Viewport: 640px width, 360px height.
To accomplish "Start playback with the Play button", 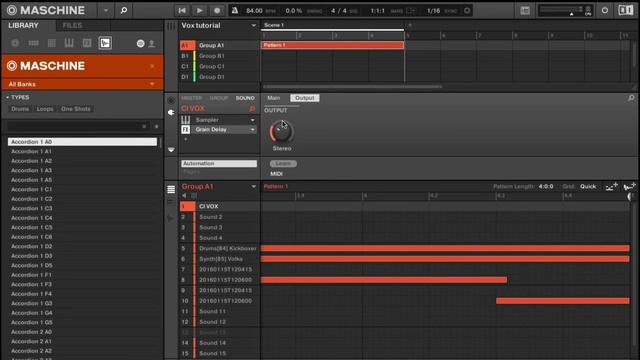I will [x=200, y=10].
